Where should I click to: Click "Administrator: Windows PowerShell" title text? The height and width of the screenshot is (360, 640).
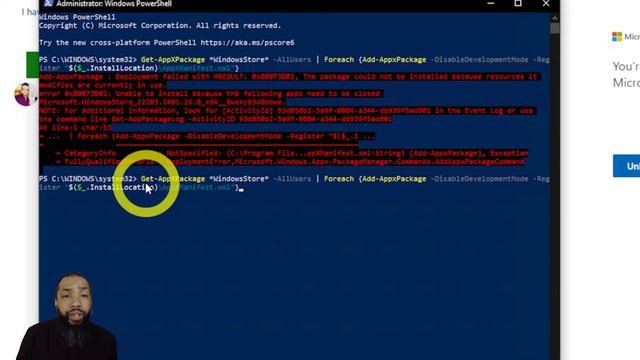[114, 4]
